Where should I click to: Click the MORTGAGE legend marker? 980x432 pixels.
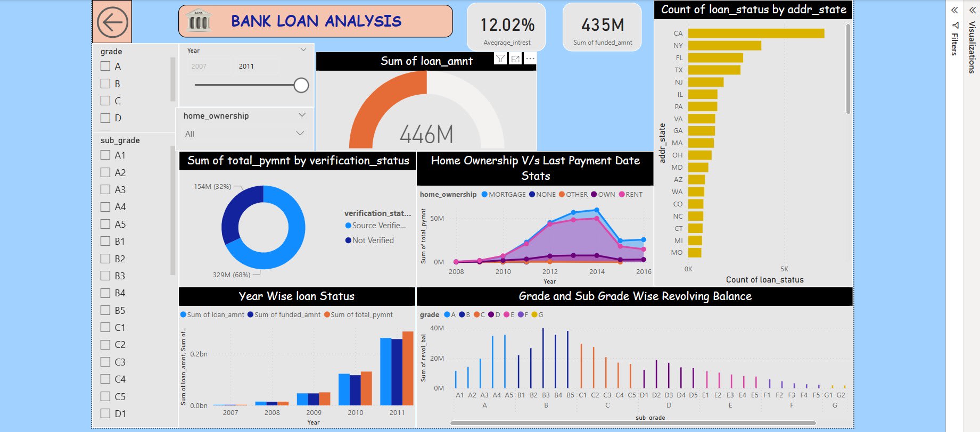(484, 195)
